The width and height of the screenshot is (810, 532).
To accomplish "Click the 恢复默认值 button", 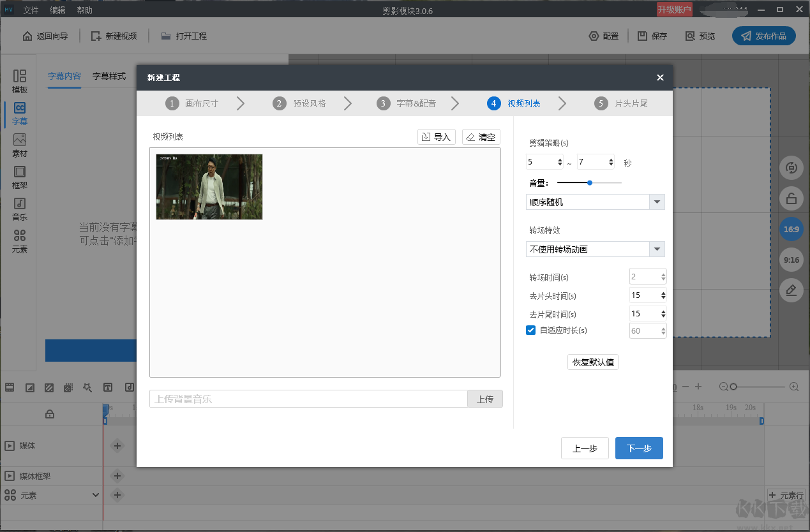I will pyautogui.click(x=593, y=362).
